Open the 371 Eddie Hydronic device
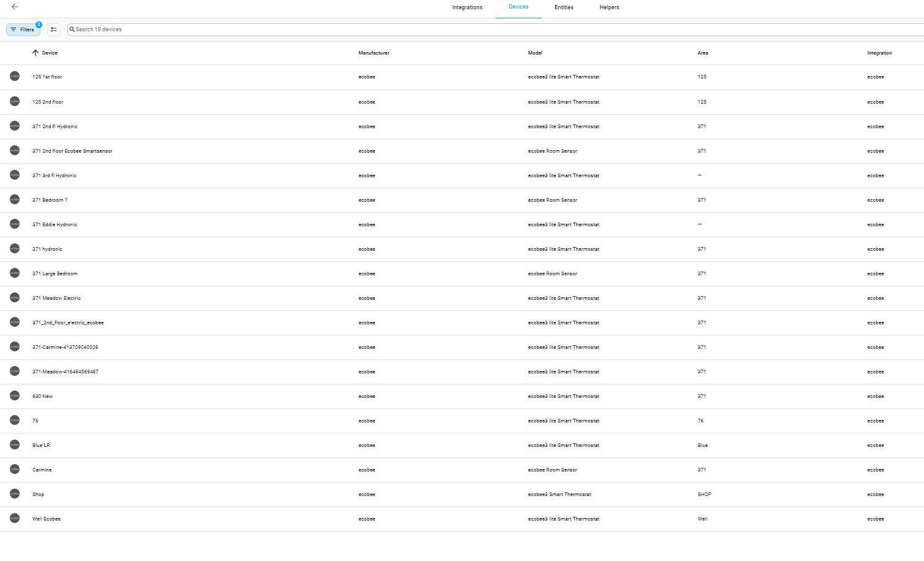 pos(55,224)
